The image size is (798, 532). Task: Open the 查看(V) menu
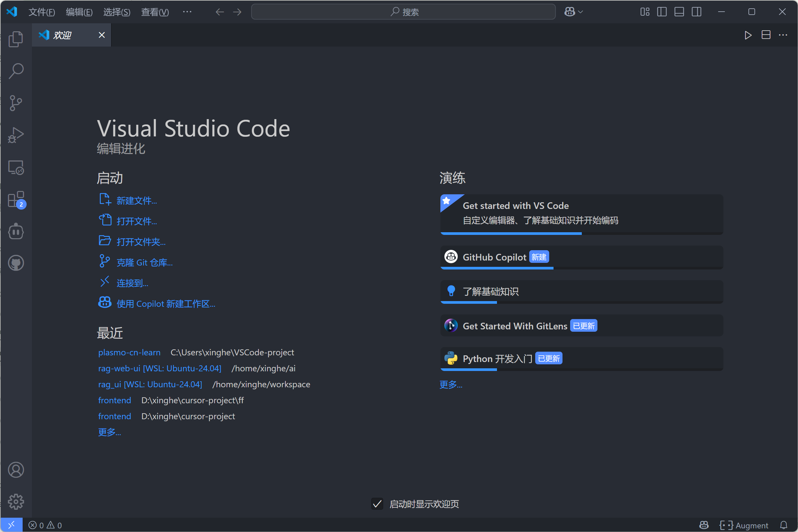[x=155, y=12]
